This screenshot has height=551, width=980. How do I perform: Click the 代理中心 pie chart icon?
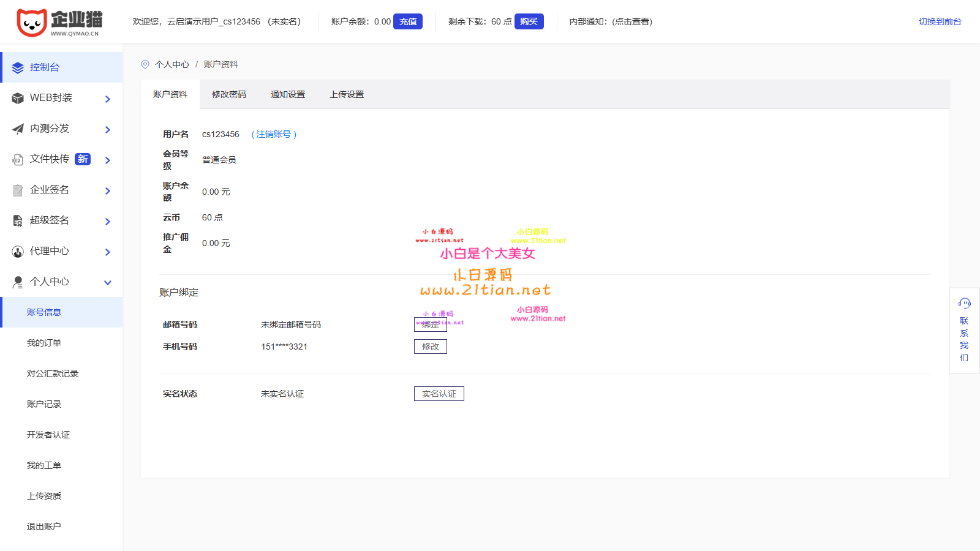pos(18,252)
